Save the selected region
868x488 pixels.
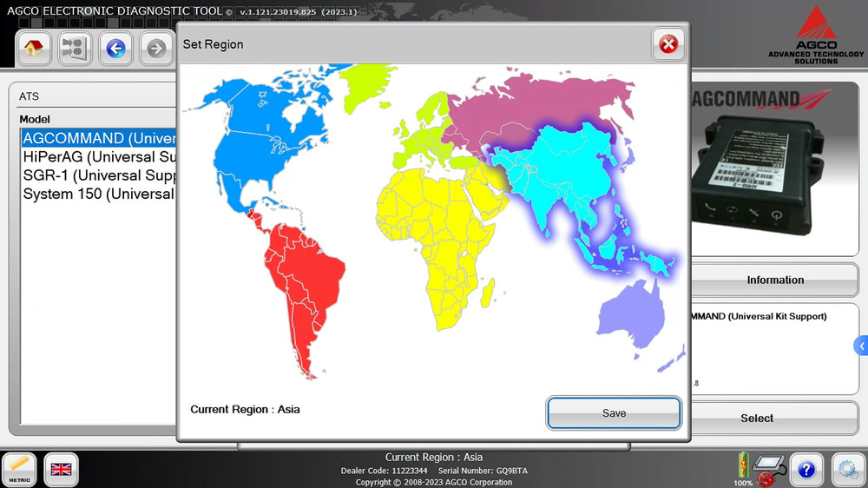pyautogui.click(x=614, y=413)
